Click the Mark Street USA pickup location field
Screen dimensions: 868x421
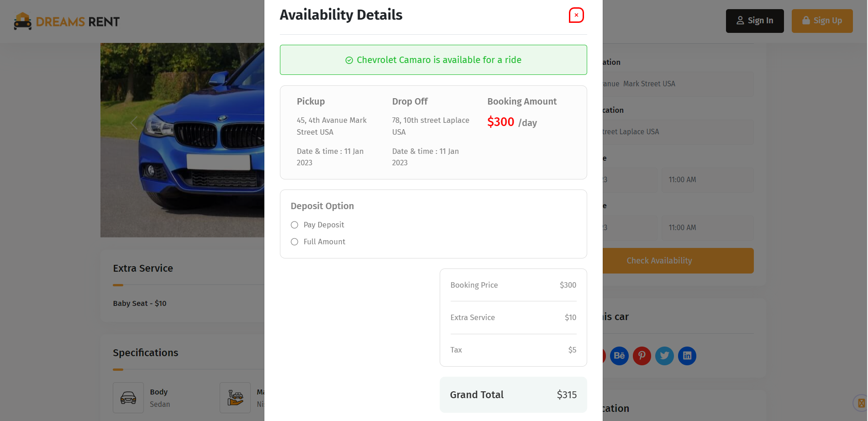[x=678, y=84]
